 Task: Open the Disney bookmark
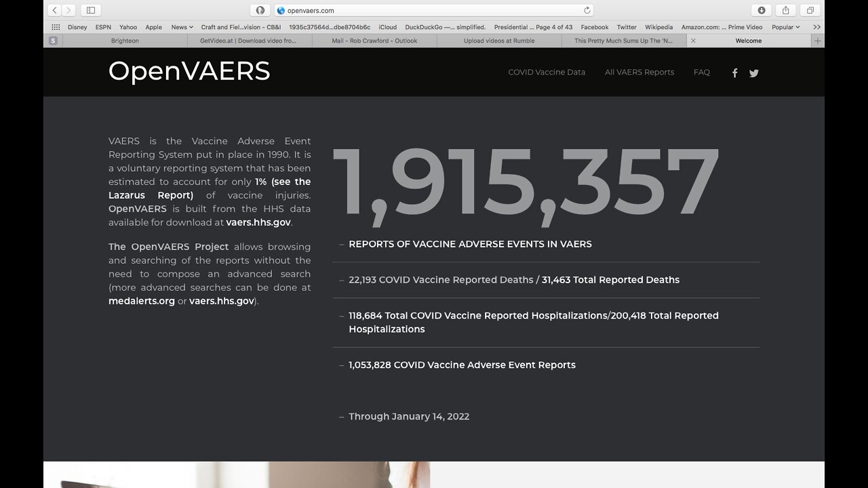coord(77,27)
